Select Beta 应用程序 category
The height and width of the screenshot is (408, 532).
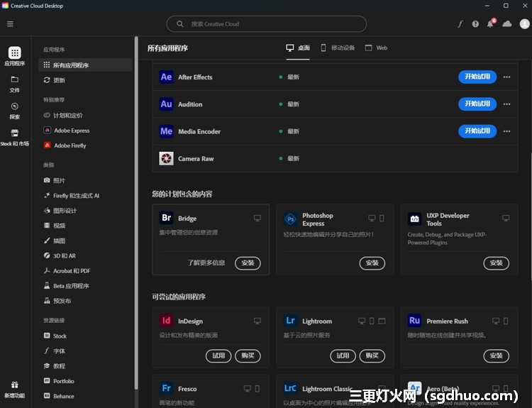[x=66, y=286]
